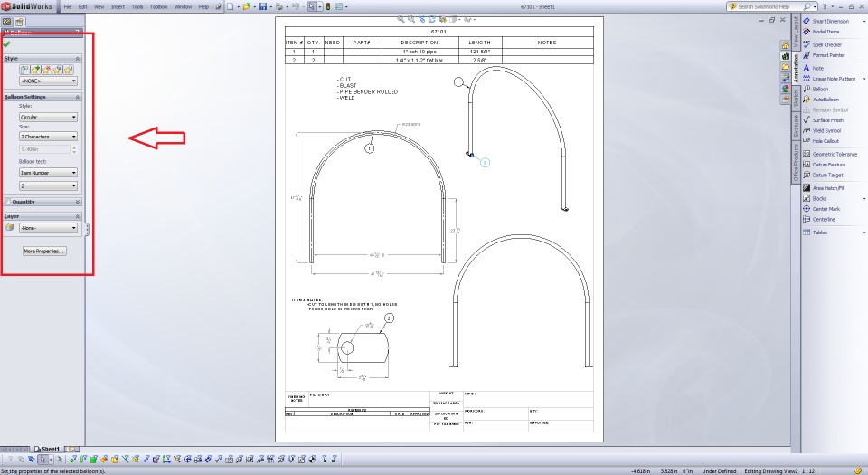Open the Tables tool
The height and width of the screenshot is (475, 868).
pos(816,233)
